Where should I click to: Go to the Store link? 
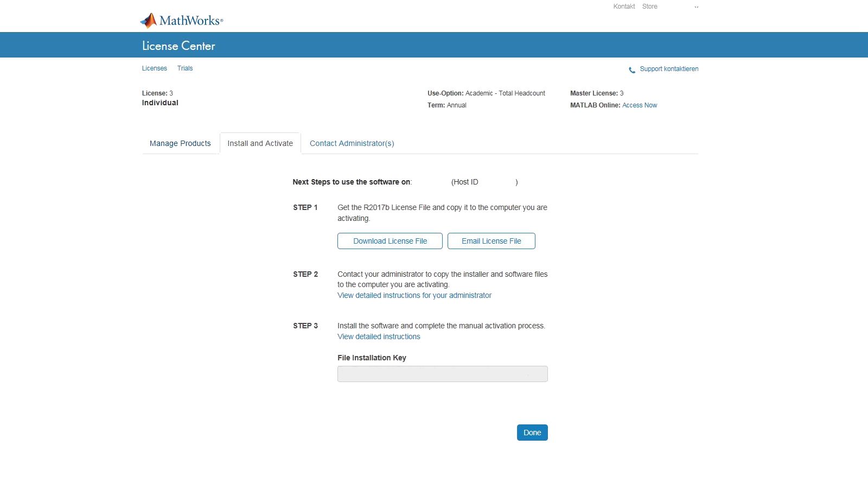point(649,7)
